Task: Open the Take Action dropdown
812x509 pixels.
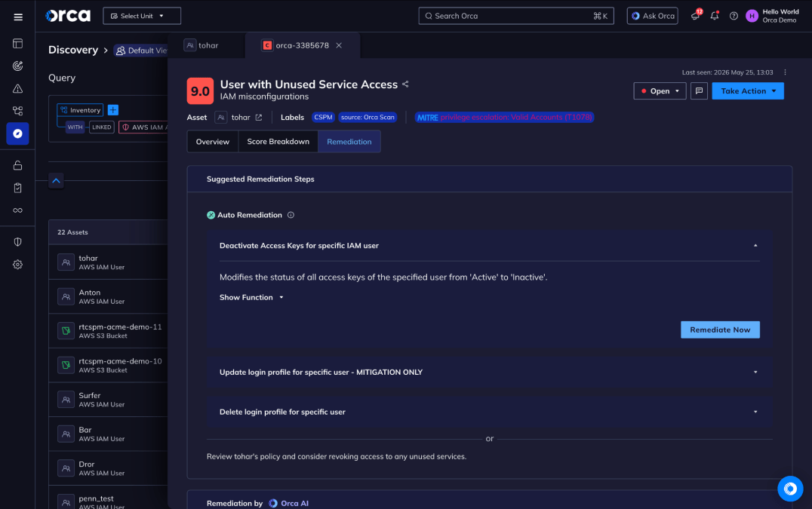Action: 748,91
